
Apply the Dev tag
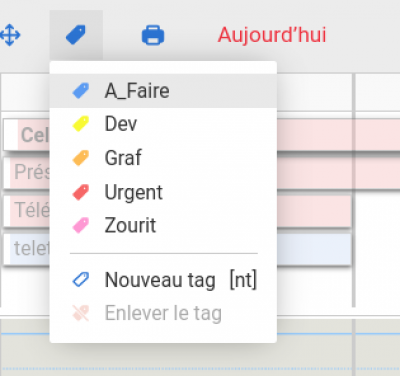click(163, 124)
